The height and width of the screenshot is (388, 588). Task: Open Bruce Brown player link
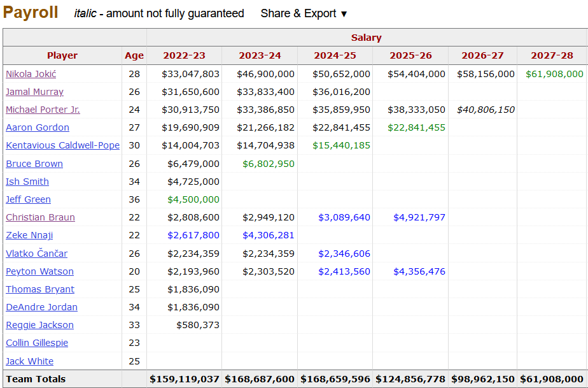pyautogui.click(x=34, y=164)
